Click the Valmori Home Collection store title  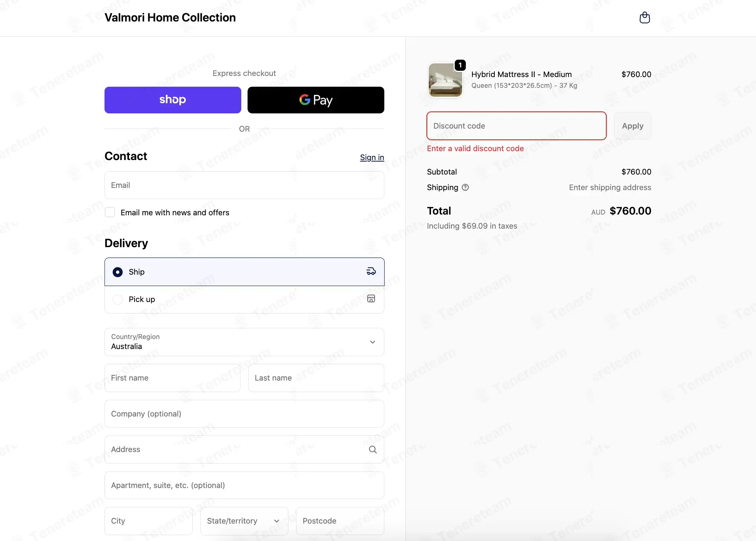pyautogui.click(x=170, y=17)
